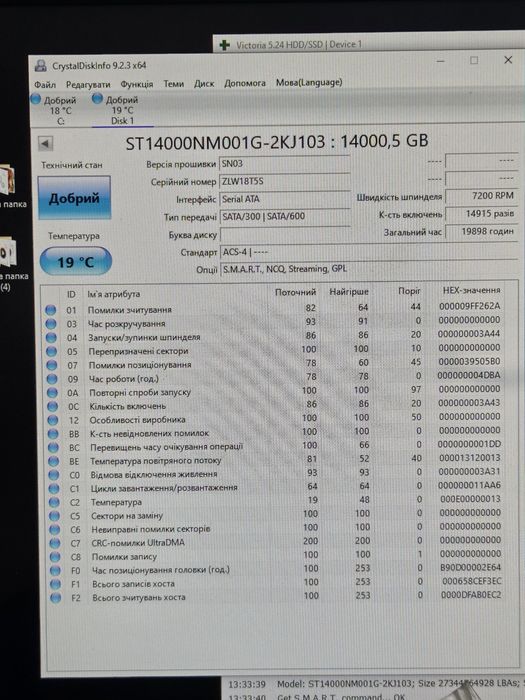Click hex value 000658CEF3EC

[x=471, y=581]
